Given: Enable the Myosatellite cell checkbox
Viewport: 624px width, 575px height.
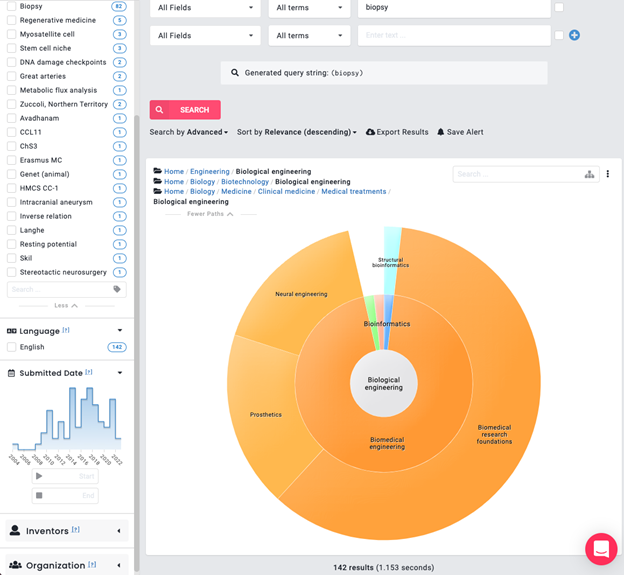Looking at the screenshot, I should tap(12, 34).
